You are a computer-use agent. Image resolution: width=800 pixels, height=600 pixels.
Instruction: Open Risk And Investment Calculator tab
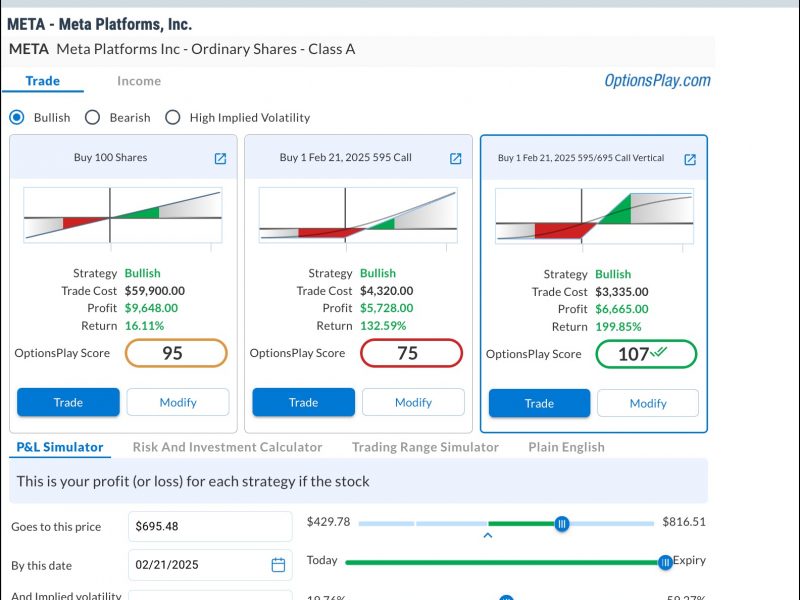(x=228, y=447)
